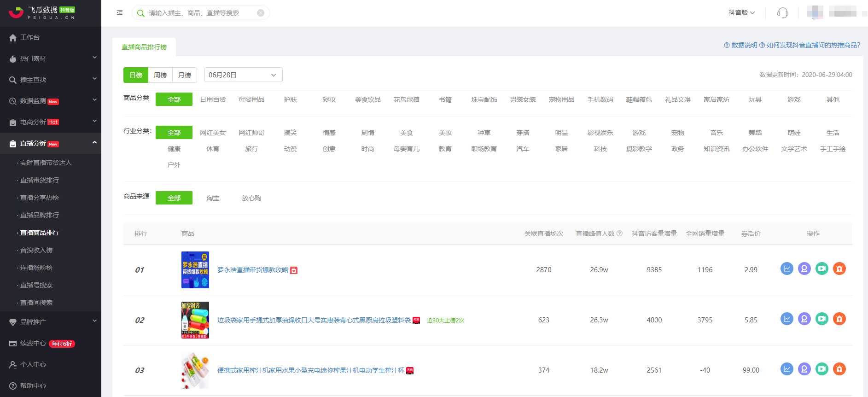Select 日榜 ranking period

(x=136, y=75)
